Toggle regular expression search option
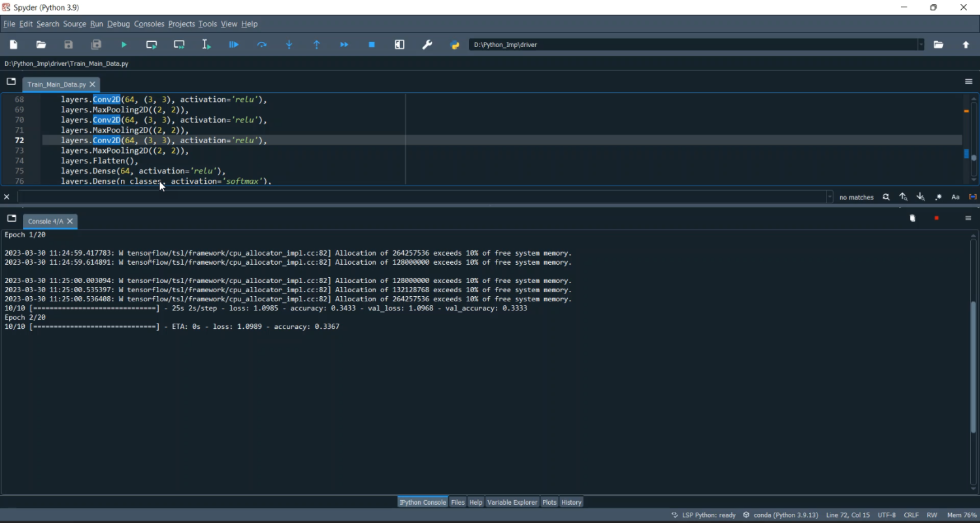This screenshot has width=980, height=523. (939, 197)
